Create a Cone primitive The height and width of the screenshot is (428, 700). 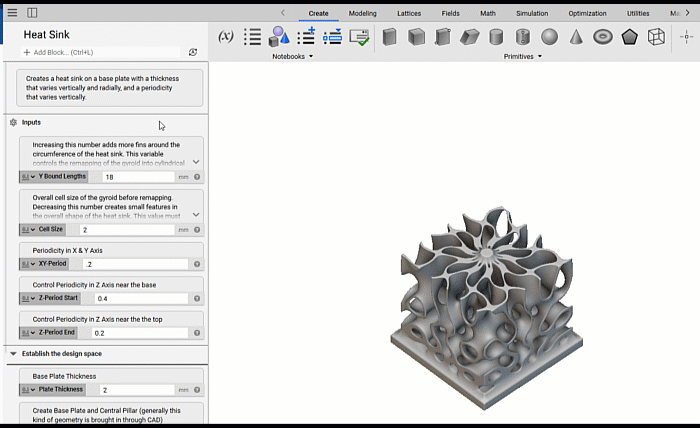[x=576, y=37]
